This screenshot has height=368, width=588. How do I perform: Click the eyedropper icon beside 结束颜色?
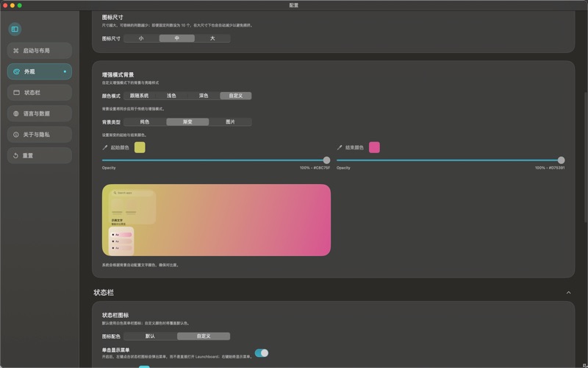tap(340, 148)
